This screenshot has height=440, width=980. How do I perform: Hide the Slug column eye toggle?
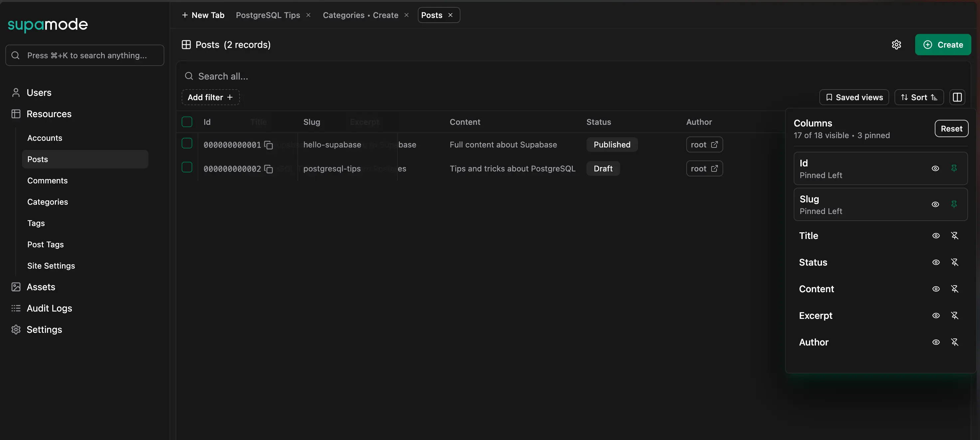[935, 204]
